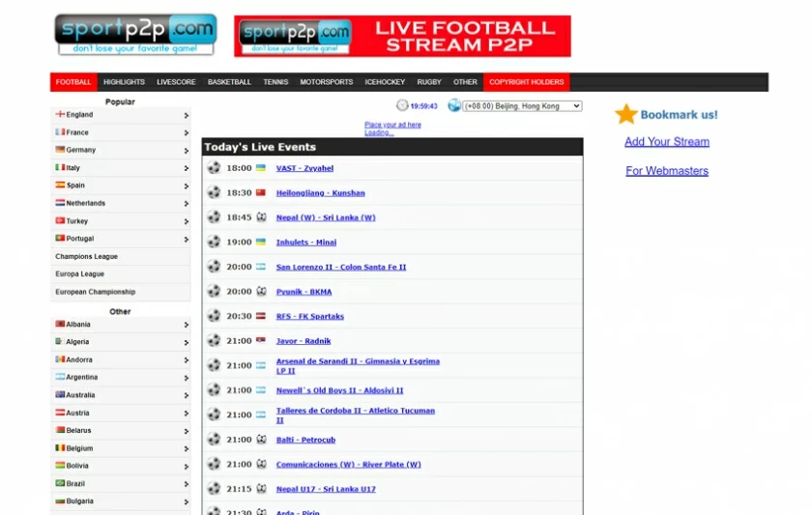Click the China flag next to Heilongjiang - Kunshan
Screen dimensions: 812x515
(x=261, y=192)
